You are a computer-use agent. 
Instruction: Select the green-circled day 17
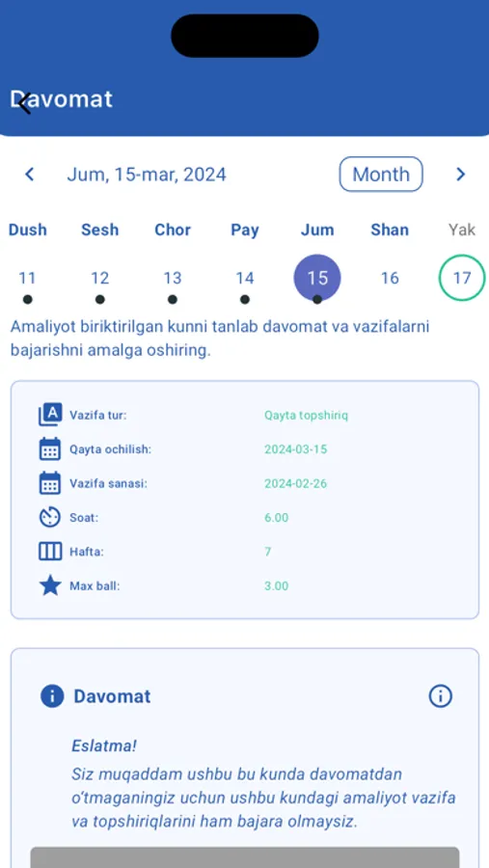coord(462,278)
